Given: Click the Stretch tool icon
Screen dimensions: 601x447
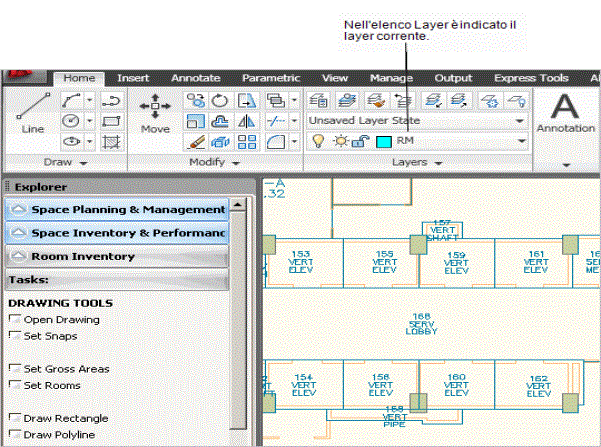Looking at the screenshot, I should coord(246,101).
